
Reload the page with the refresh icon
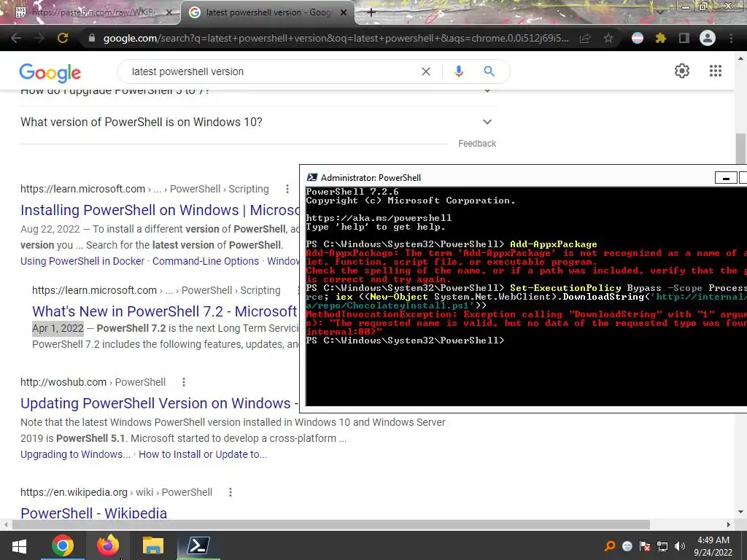63,38
